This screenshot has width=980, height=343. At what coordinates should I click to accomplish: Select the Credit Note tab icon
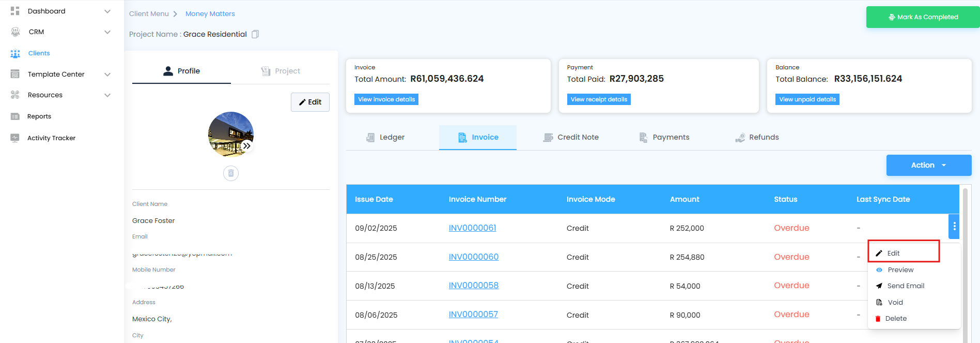click(548, 137)
